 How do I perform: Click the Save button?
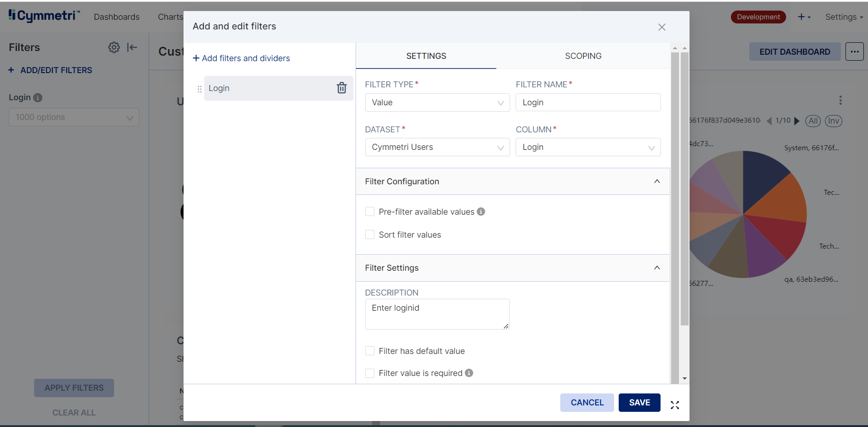point(639,403)
